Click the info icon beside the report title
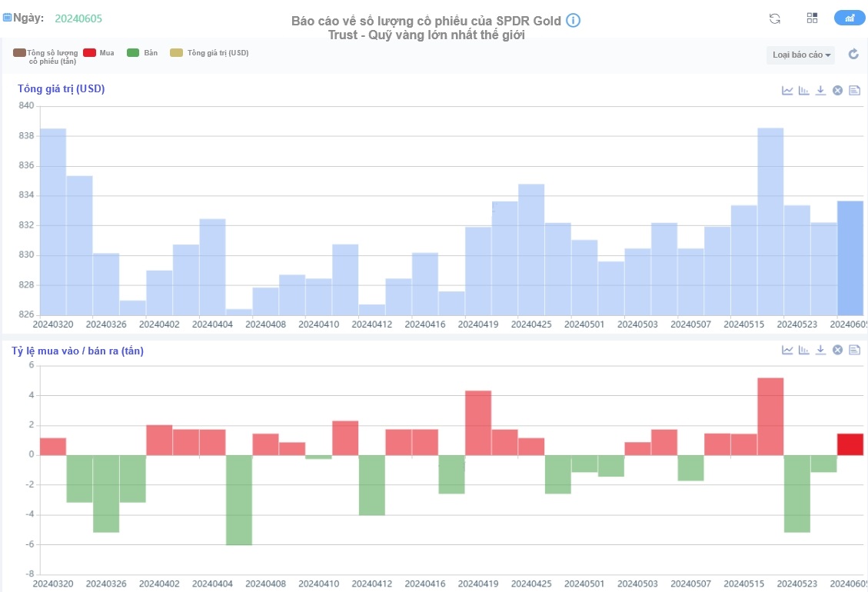This screenshot has width=868, height=592. coord(573,21)
